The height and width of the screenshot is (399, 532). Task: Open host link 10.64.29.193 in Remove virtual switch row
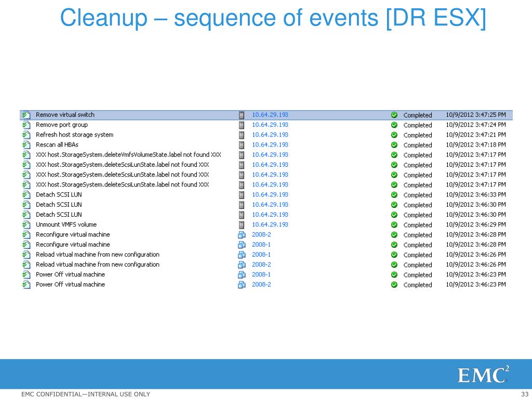(270, 115)
